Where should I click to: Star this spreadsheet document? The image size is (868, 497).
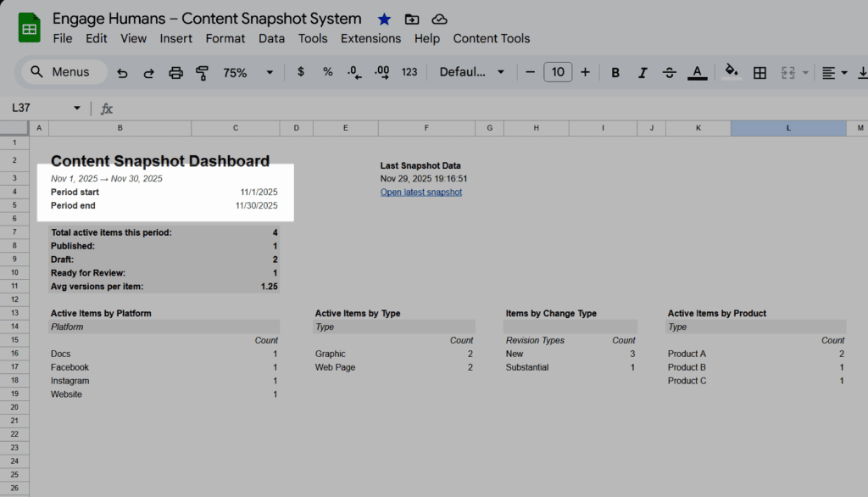coord(384,19)
